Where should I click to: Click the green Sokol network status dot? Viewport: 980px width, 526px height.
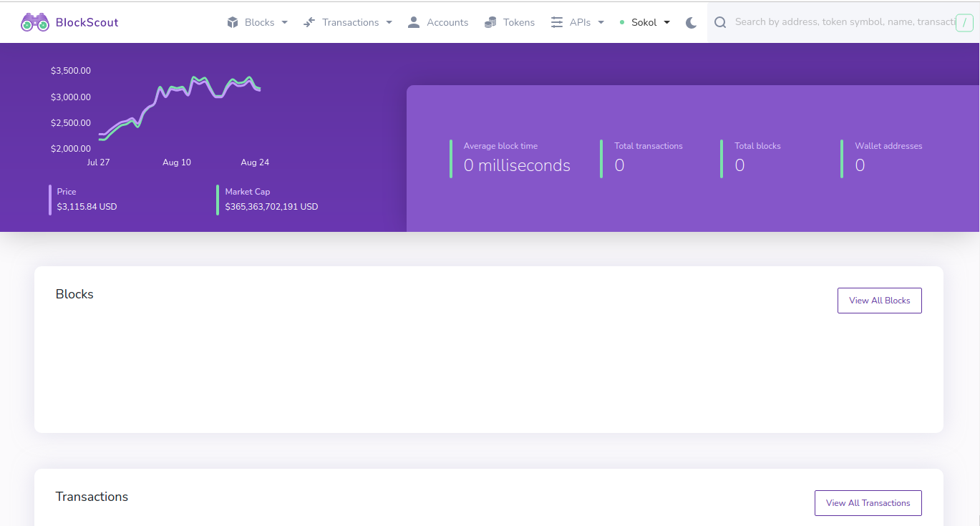(x=621, y=22)
